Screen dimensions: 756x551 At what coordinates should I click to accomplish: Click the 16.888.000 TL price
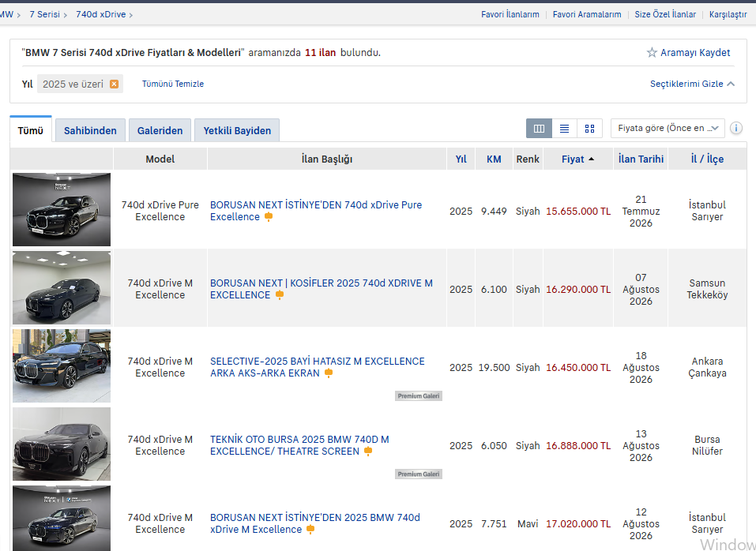click(x=578, y=445)
